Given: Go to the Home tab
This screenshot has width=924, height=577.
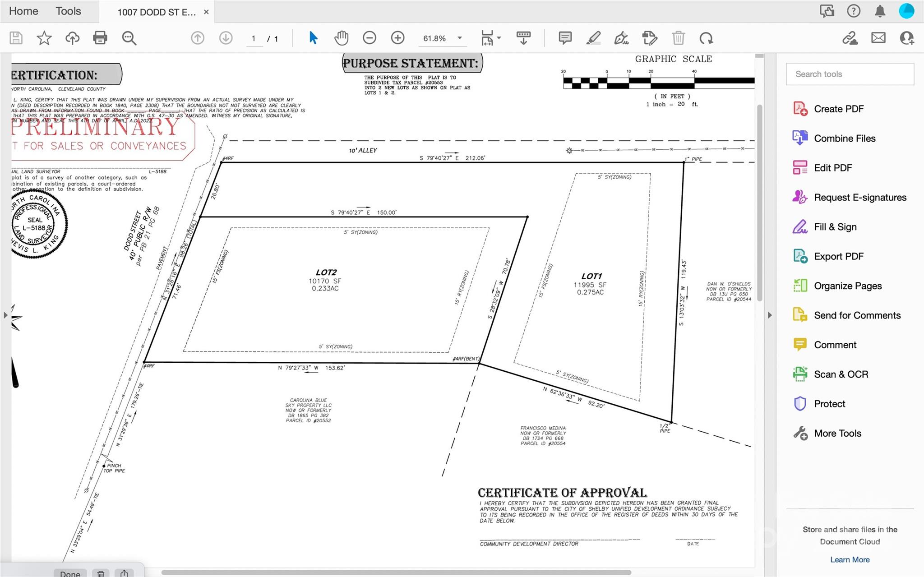Looking at the screenshot, I should click(x=23, y=11).
